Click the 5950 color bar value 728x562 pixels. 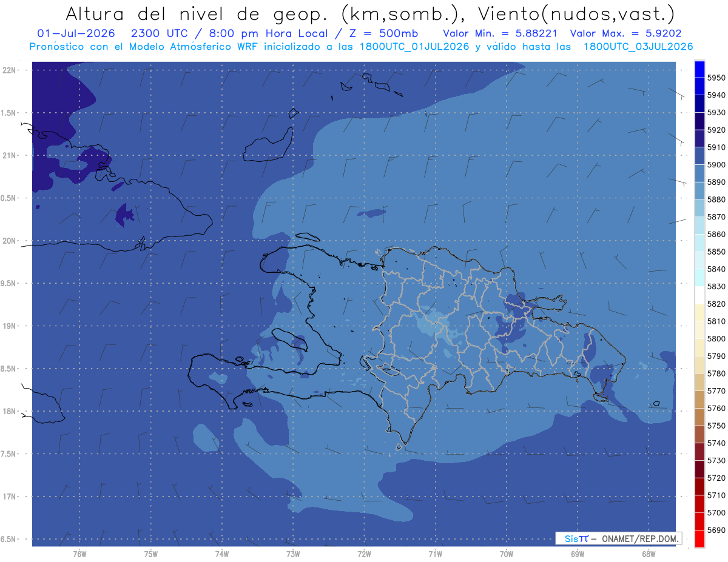716,78
